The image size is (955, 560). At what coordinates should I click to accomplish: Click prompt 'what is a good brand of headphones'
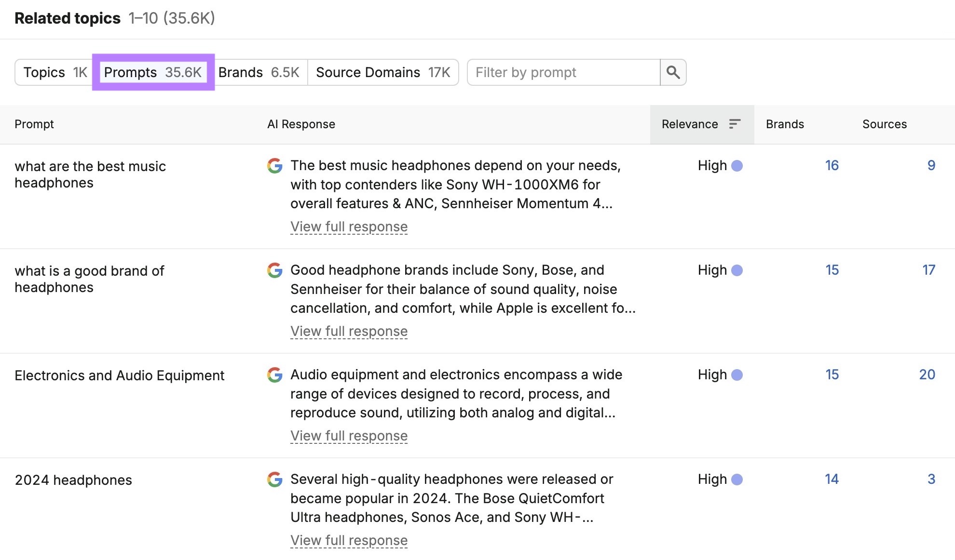(x=89, y=279)
